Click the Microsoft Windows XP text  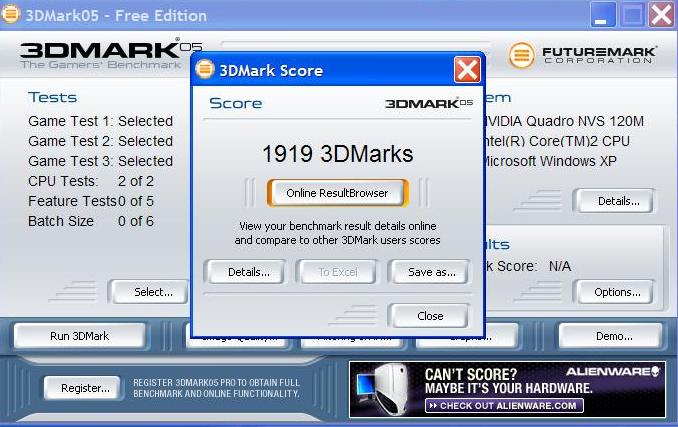(550, 161)
